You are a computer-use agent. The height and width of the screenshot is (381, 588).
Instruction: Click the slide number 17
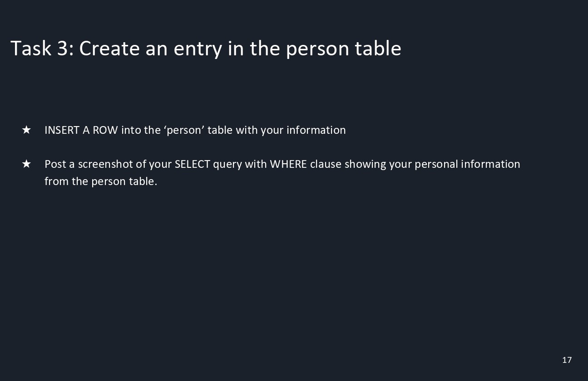567,360
